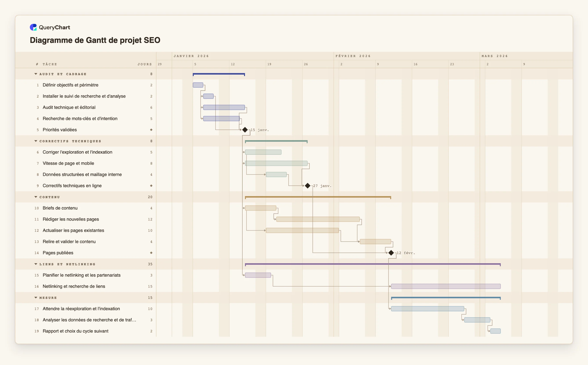
Task: Click the Audit et cadrage summary bar
Action: 219,74
